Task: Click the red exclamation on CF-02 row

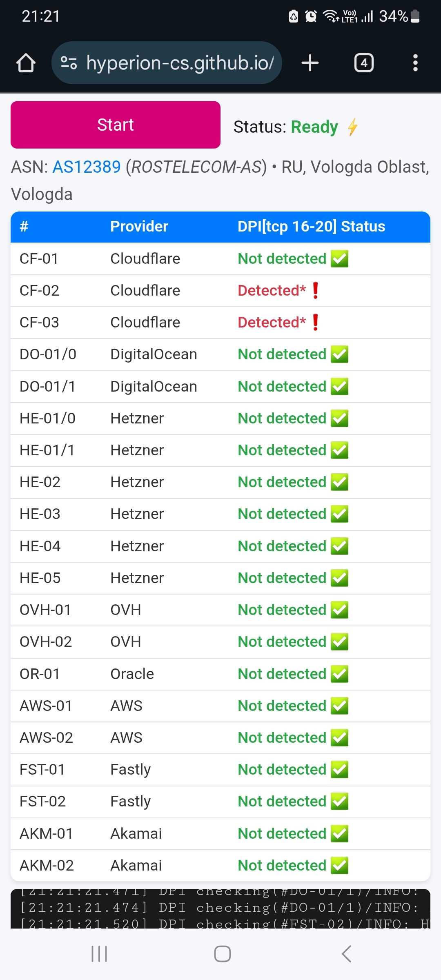Action: coord(315,291)
